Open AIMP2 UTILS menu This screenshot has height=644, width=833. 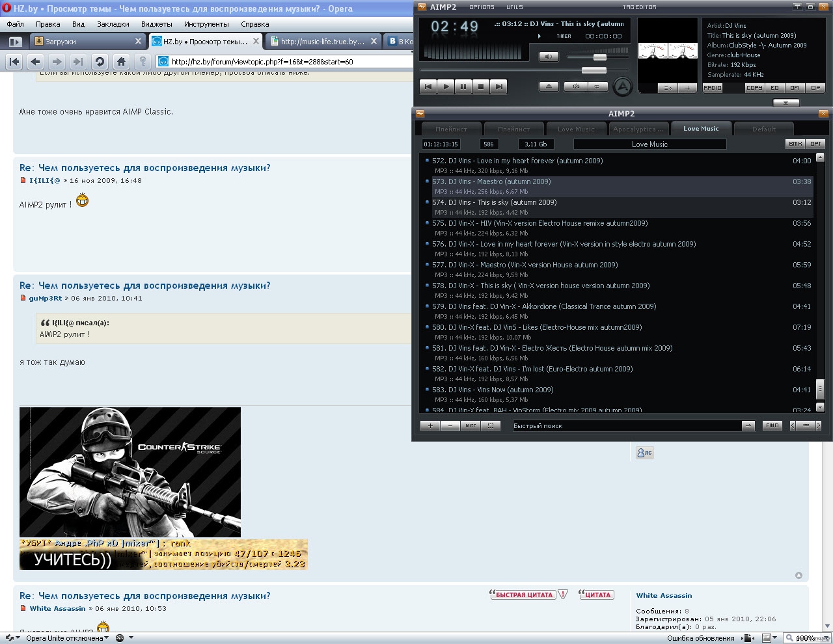pyautogui.click(x=515, y=7)
